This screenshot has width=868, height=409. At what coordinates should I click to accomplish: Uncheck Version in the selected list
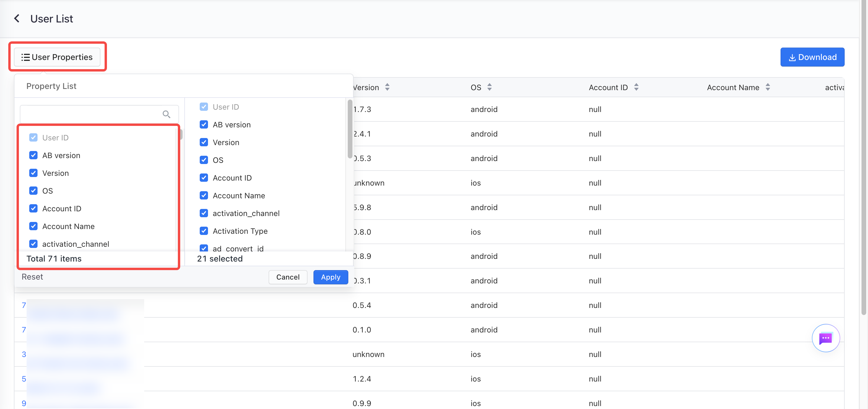click(x=204, y=142)
